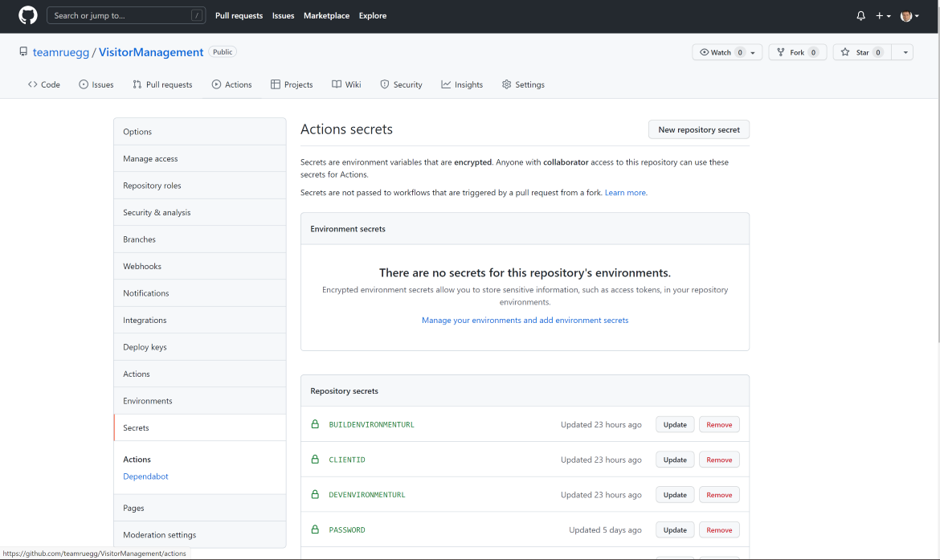This screenshot has width=940, height=560.
Task: Click lock icon beside PASSWORD
Action: (315, 529)
